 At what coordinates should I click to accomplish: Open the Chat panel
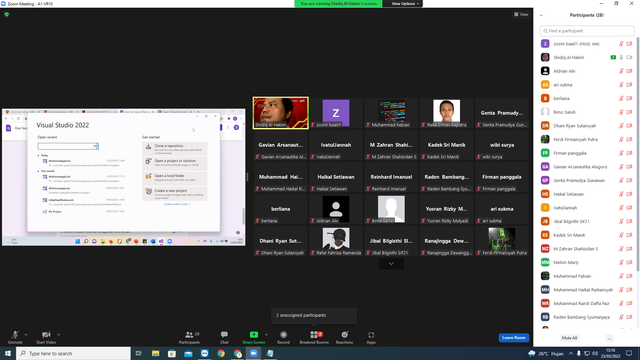pos(224,337)
